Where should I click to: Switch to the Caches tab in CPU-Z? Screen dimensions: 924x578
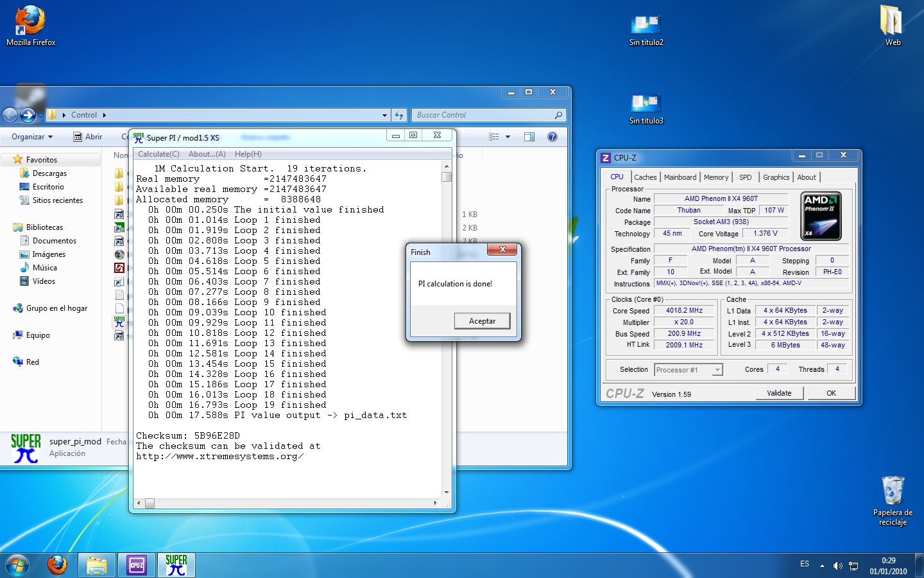click(x=646, y=177)
